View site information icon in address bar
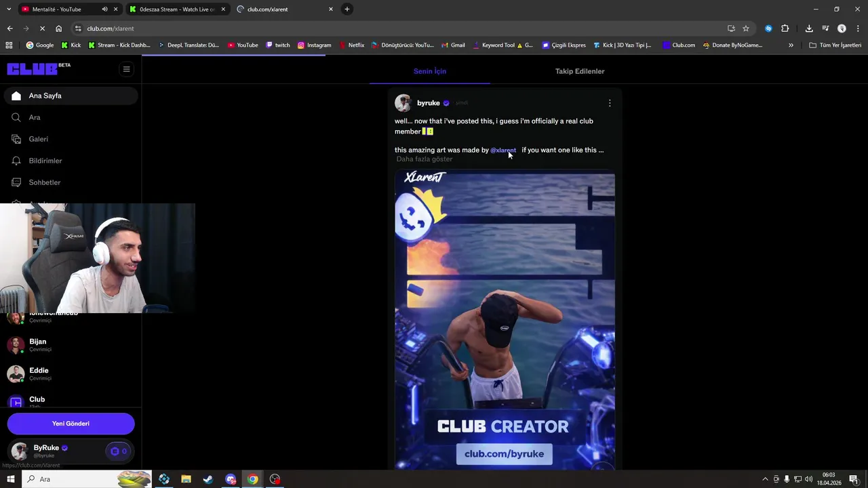 coord(78,28)
